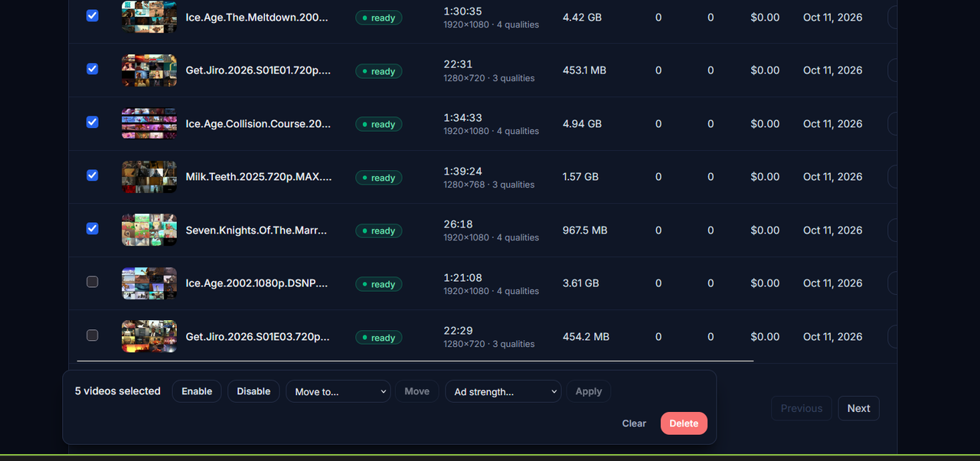Screen dimensions: 980x461
Task: Click the Get.Jiro.2026.S01E01.720p file name
Action: coord(259,70)
